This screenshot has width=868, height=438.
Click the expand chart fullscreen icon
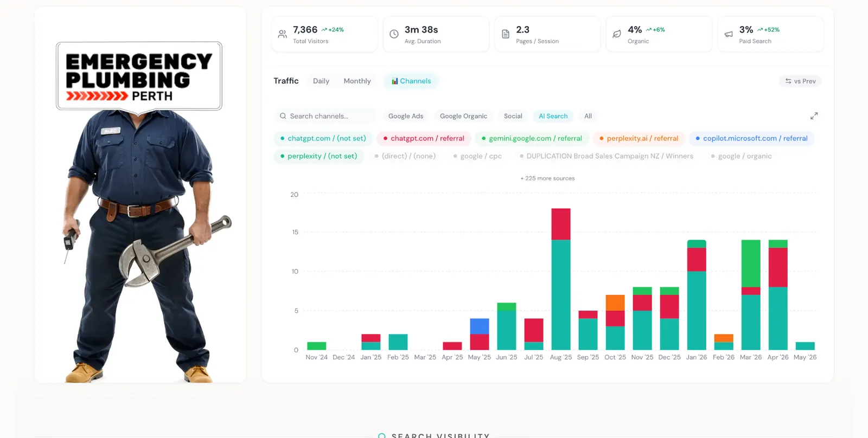pyautogui.click(x=814, y=116)
